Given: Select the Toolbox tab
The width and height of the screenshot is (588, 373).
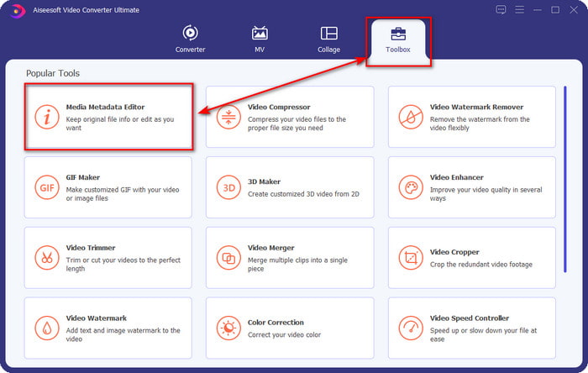Looking at the screenshot, I should click(x=398, y=39).
